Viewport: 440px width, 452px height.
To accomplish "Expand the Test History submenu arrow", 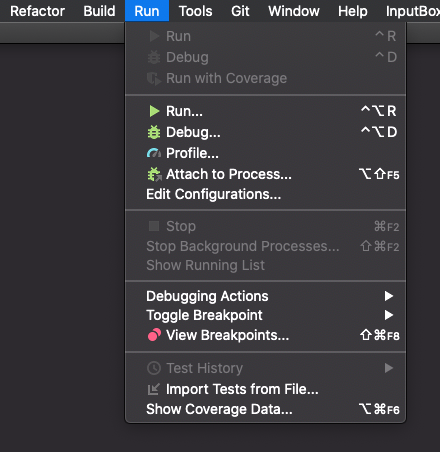I will coord(389,368).
